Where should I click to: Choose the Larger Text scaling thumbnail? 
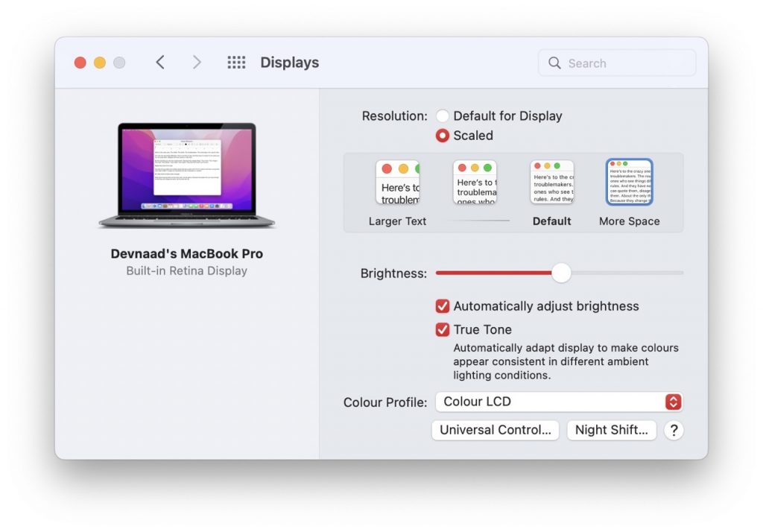398,182
